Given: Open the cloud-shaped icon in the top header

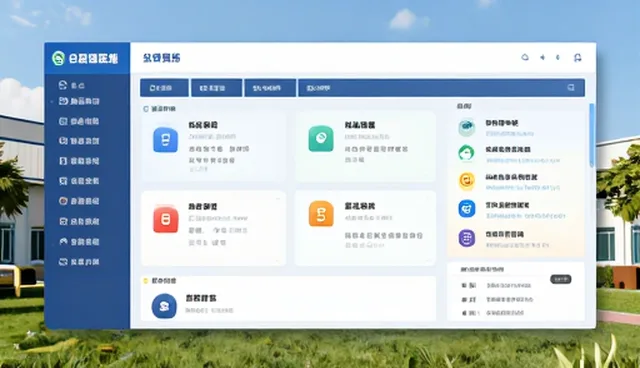Looking at the screenshot, I should point(525,57).
